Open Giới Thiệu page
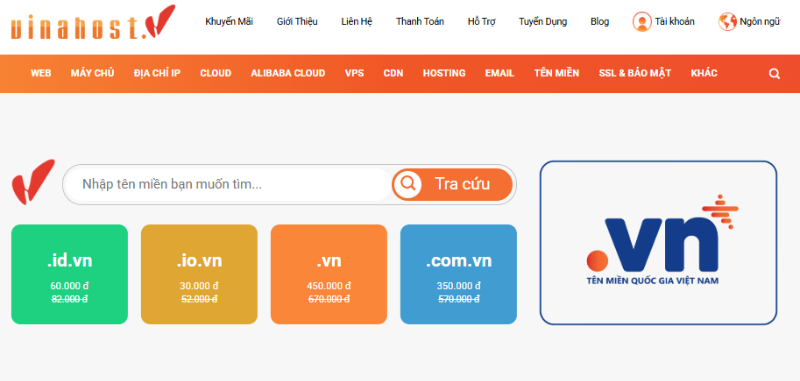The width and height of the screenshot is (800, 381). pos(297,22)
